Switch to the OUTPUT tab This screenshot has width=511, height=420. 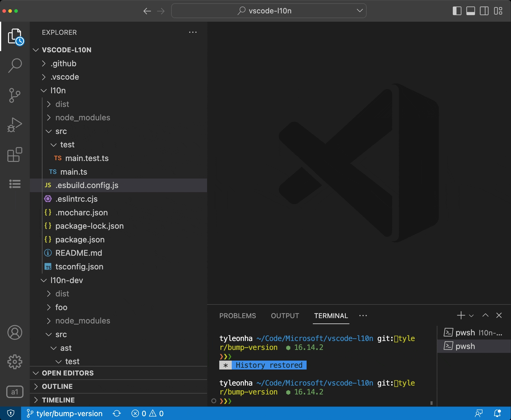tap(285, 316)
